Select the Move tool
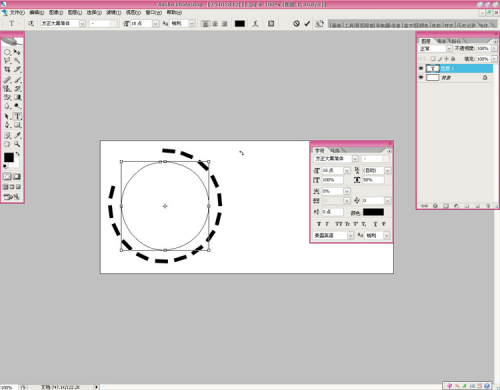 [17, 52]
